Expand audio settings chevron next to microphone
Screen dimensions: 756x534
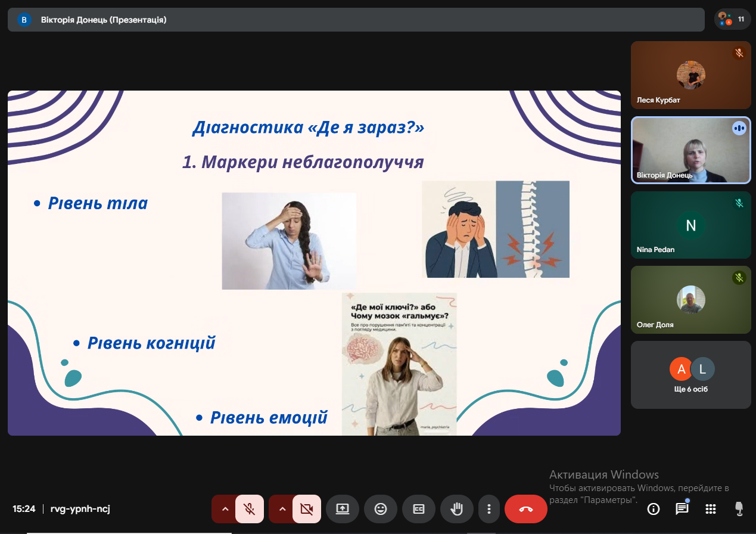(225, 509)
